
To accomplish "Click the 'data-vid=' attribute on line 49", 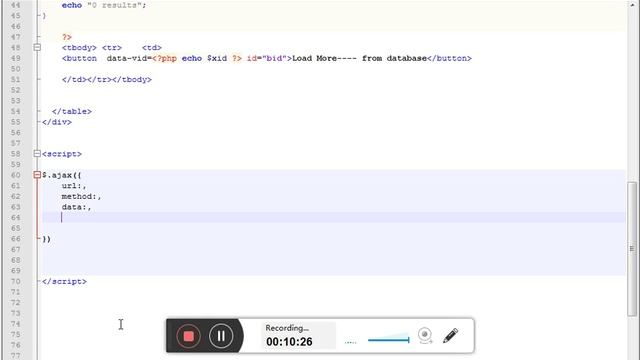I will click(x=129, y=58).
